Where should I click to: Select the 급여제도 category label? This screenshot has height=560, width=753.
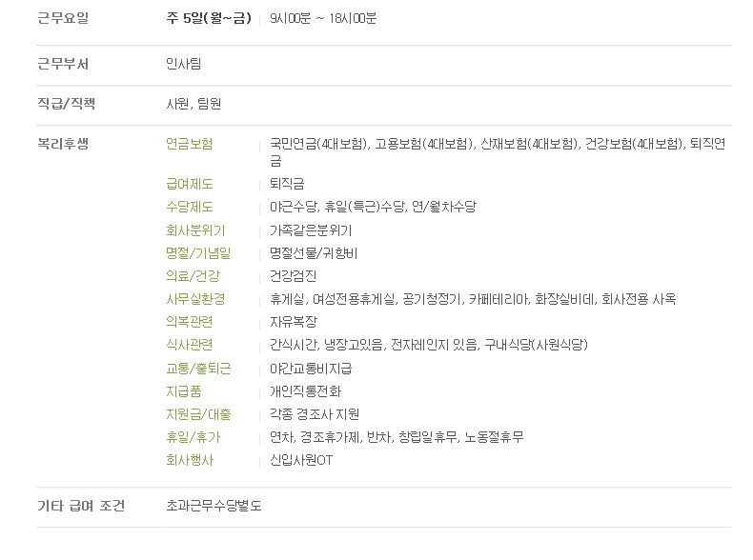pos(190,184)
